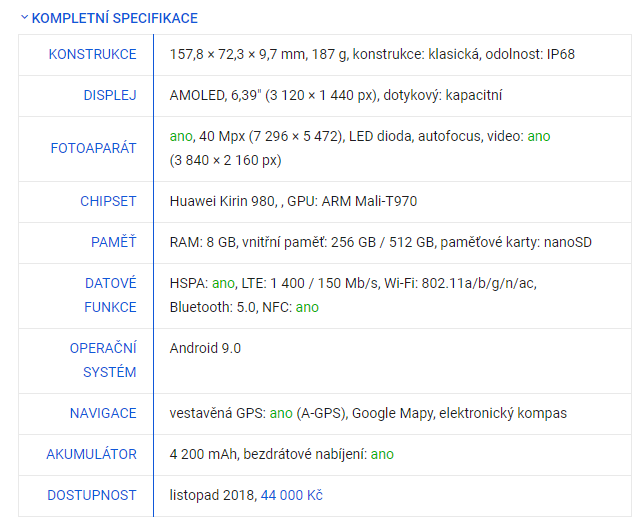Image resolution: width=635 pixels, height=520 pixels.
Task: Click the Android 9.0 value text
Action: [x=205, y=348]
